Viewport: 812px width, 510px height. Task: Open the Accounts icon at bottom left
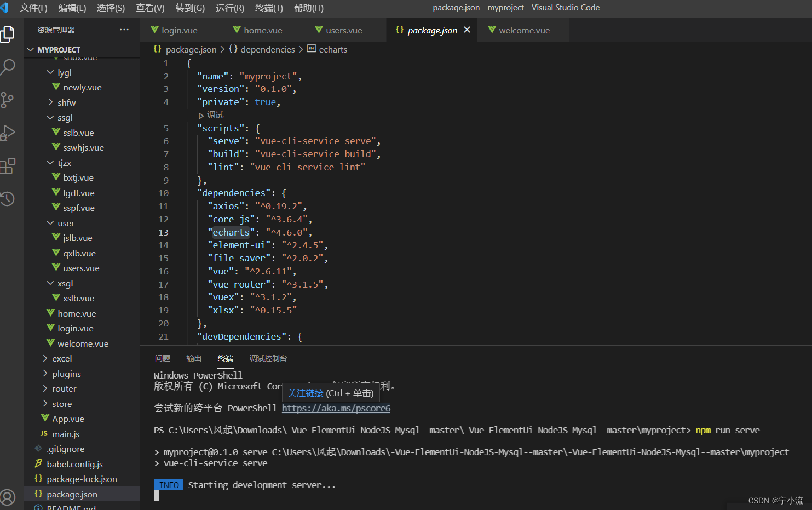click(8, 497)
